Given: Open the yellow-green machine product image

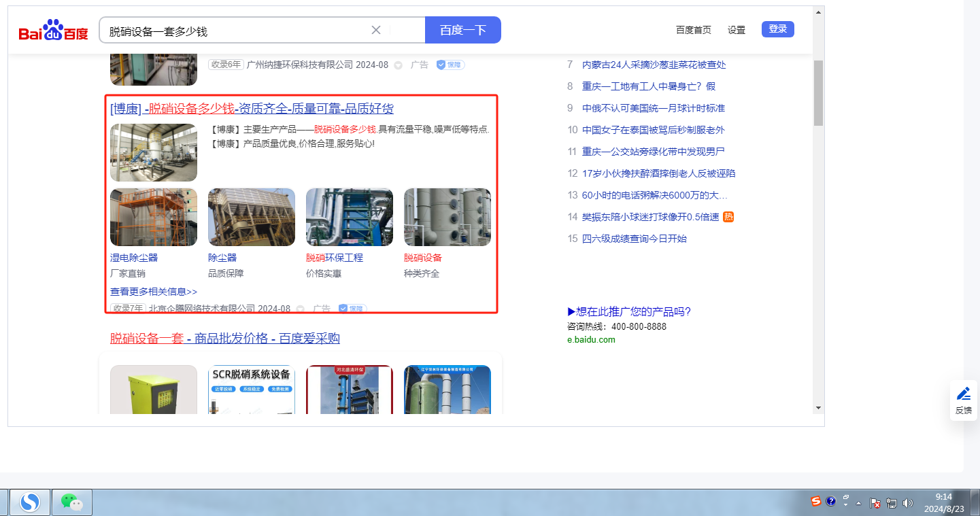Looking at the screenshot, I should (154, 390).
